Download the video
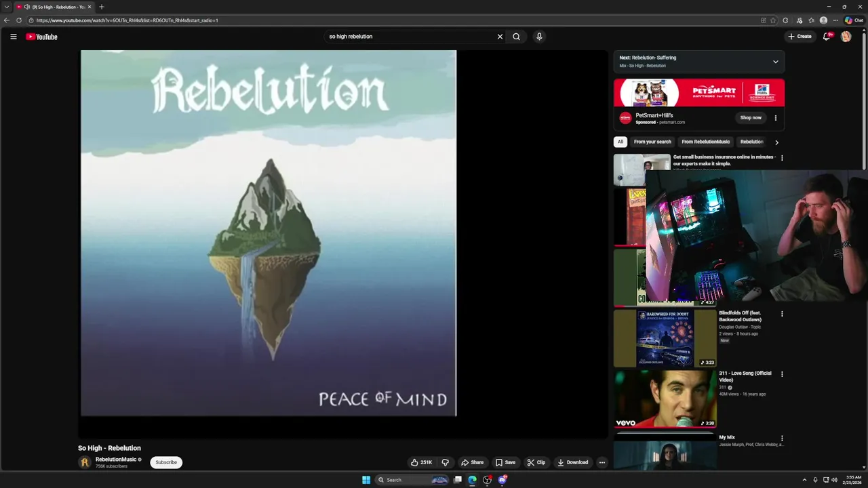The image size is (868, 488). (x=572, y=462)
